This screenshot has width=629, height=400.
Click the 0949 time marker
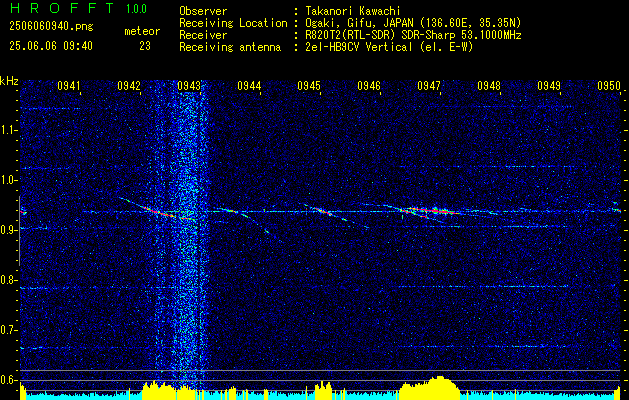[x=548, y=85]
